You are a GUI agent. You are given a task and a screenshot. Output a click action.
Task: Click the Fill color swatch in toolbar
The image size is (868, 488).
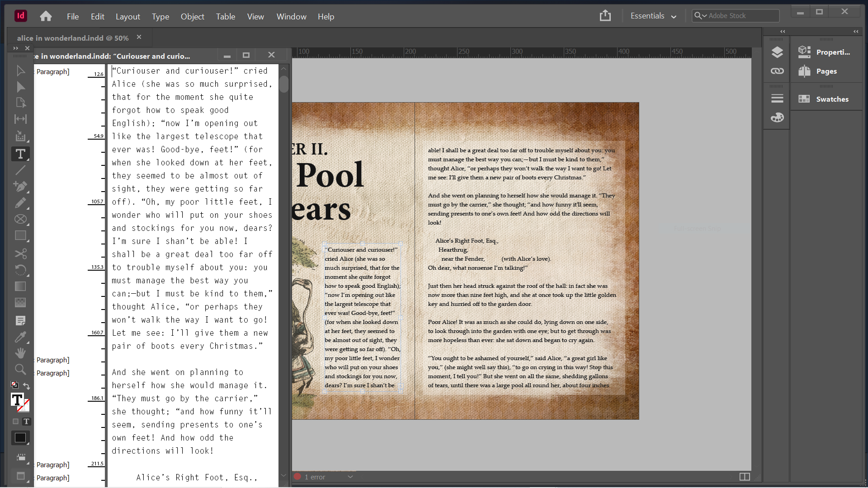click(20, 437)
